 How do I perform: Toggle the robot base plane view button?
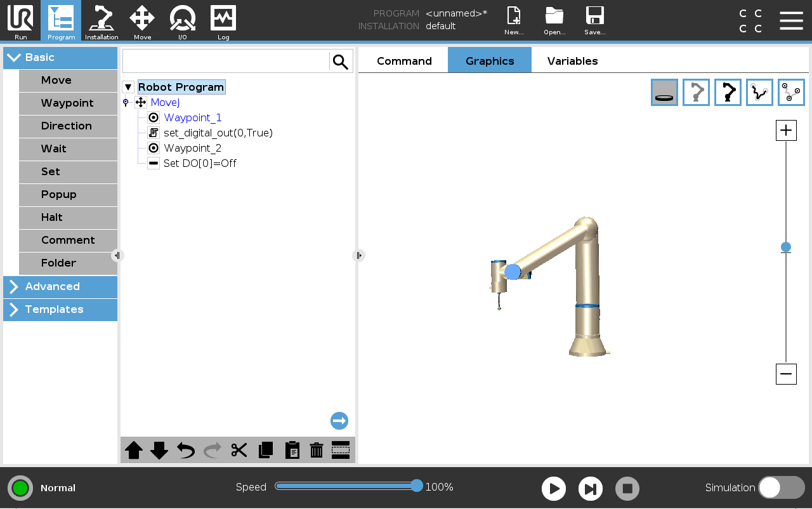664,92
